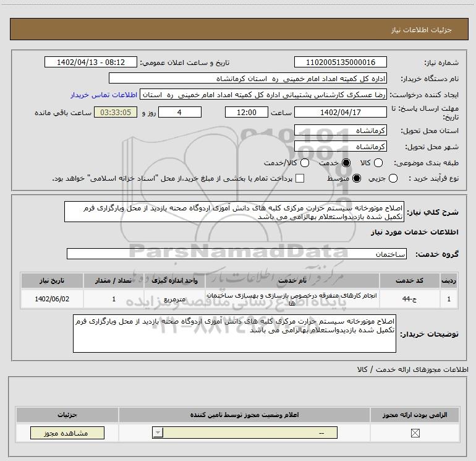This screenshot has width=476, height=461.
Task: Click the نام خدمت column header
Action: [292, 280]
